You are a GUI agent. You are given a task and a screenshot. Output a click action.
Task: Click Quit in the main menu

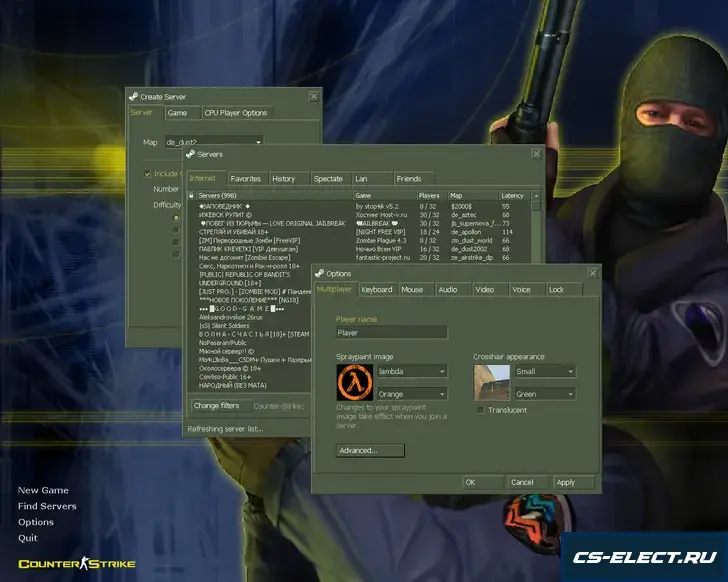[x=27, y=538]
